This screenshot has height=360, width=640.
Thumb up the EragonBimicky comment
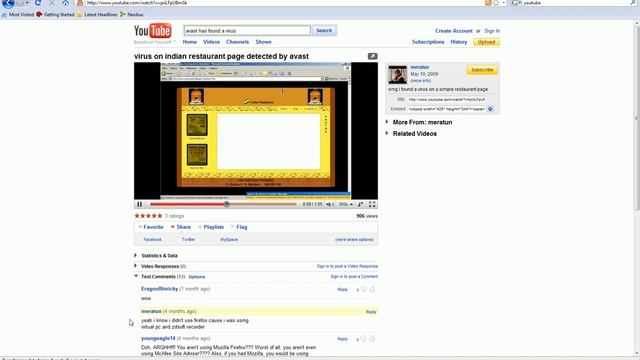[372, 289]
